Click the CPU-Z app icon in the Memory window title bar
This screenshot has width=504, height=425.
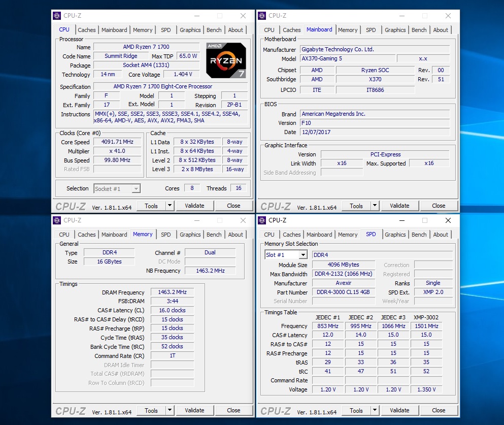click(57, 220)
